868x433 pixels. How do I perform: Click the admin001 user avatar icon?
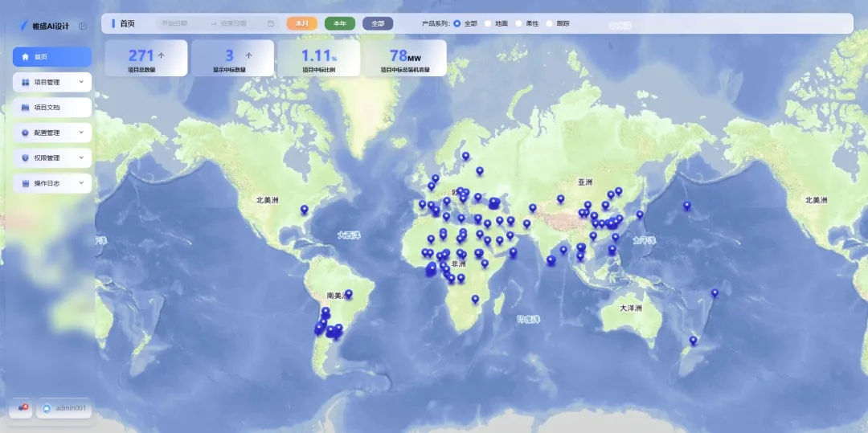pos(47,408)
